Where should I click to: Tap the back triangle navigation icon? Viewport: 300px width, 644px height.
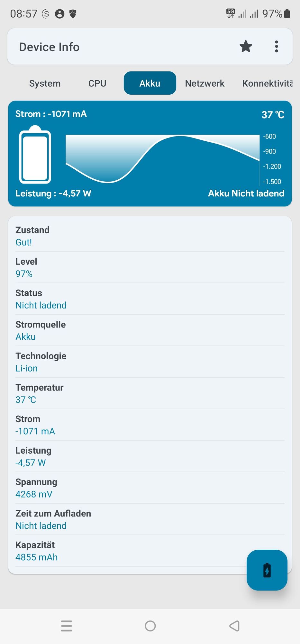click(x=234, y=626)
